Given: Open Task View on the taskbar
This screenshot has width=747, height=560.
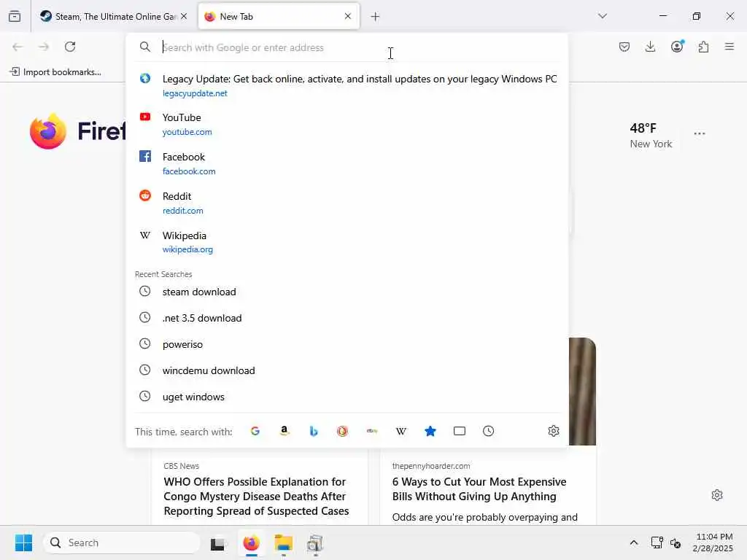Looking at the screenshot, I should click(x=217, y=542).
